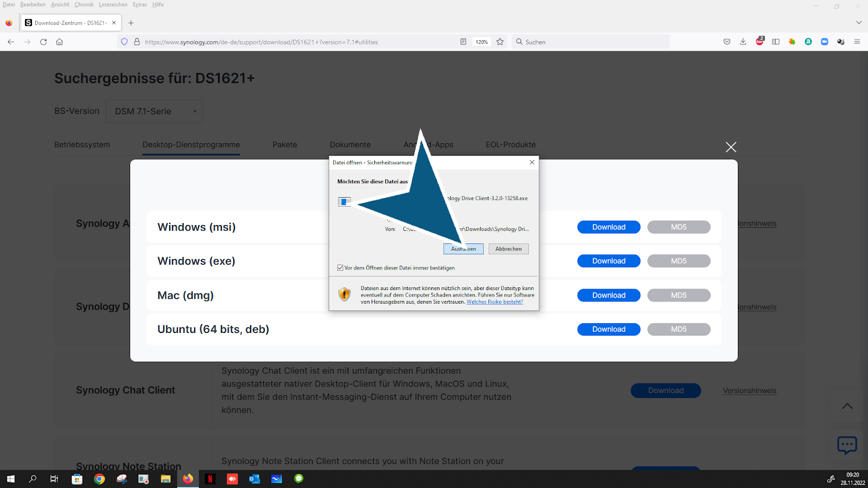Open Outlook from the taskbar
This screenshot has height=488, width=868.
point(254,479)
